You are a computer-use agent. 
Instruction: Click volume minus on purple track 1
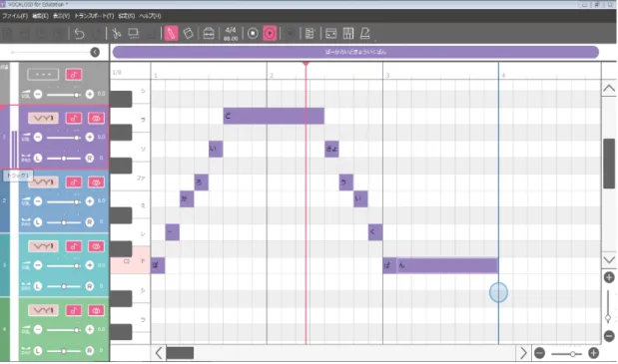tap(38, 138)
